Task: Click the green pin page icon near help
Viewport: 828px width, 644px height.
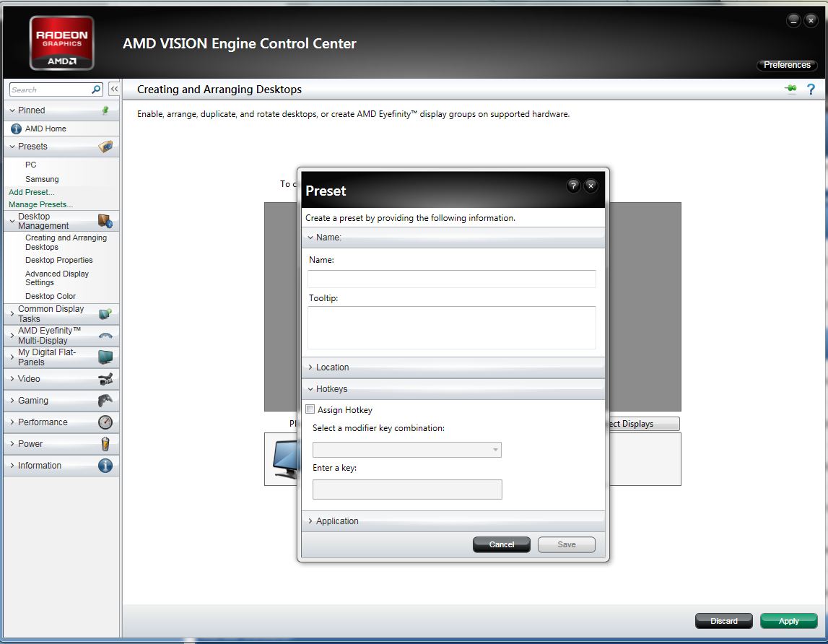Action: [790, 89]
